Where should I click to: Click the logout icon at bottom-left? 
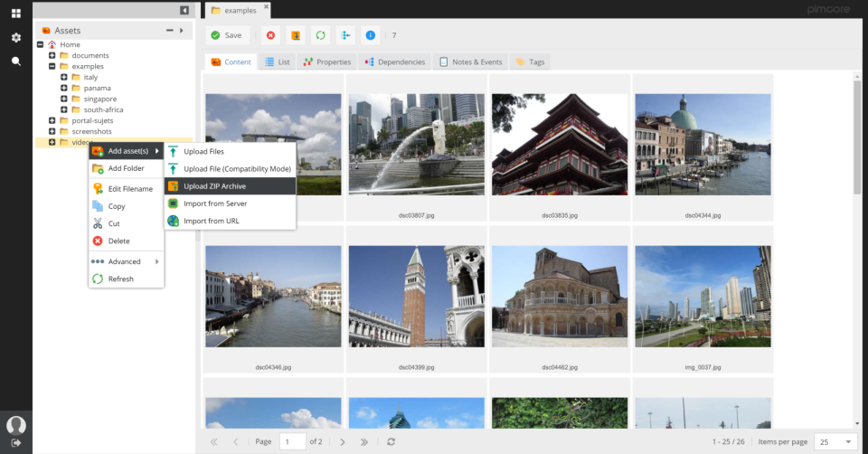15,442
